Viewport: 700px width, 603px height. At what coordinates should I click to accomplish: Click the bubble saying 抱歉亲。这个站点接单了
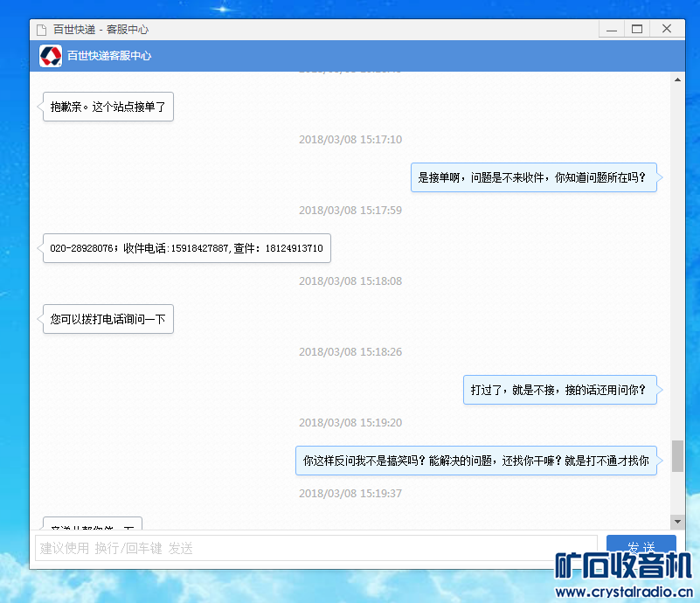tap(107, 106)
